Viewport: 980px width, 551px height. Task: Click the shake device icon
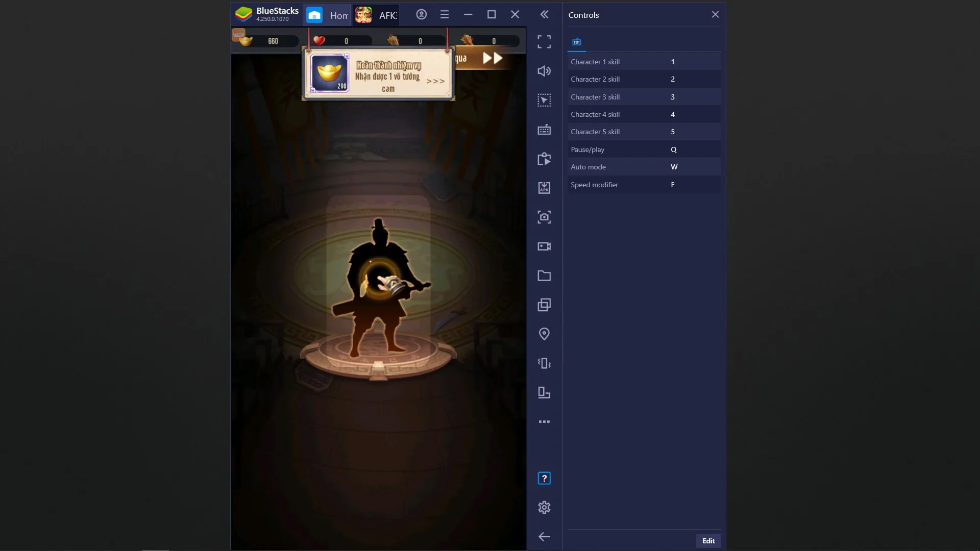[544, 363]
